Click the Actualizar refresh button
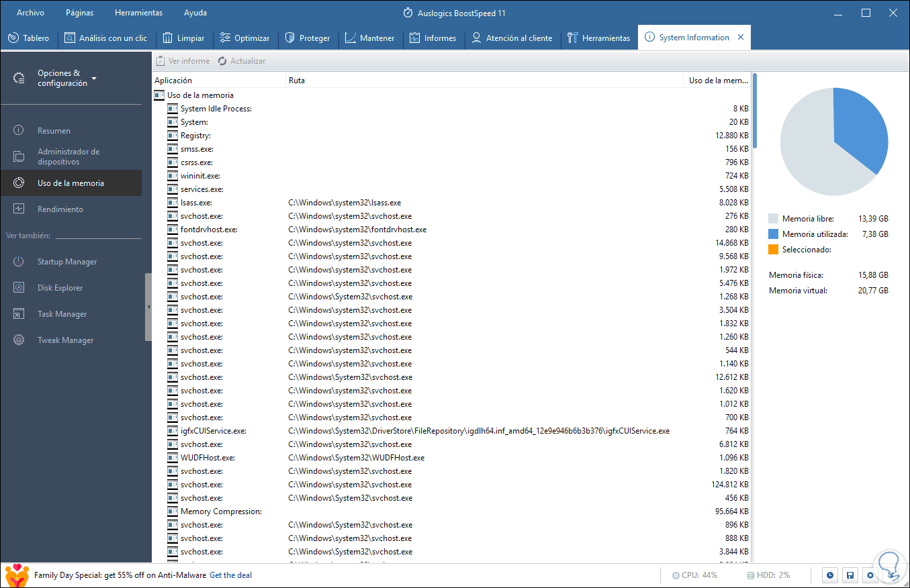 click(x=241, y=61)
